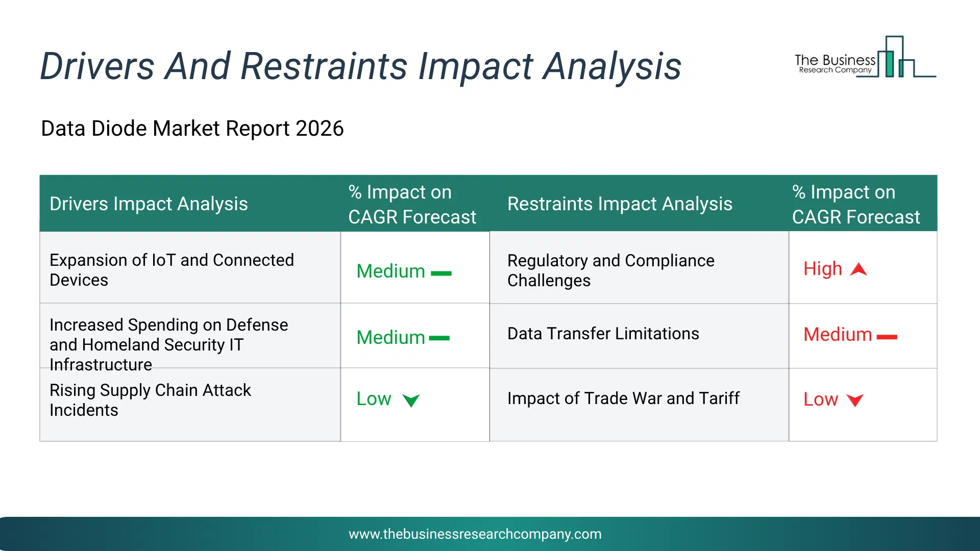Click the green 'Medium' text in the Defense row
980x551 pixels.
(x=390, y=338)
